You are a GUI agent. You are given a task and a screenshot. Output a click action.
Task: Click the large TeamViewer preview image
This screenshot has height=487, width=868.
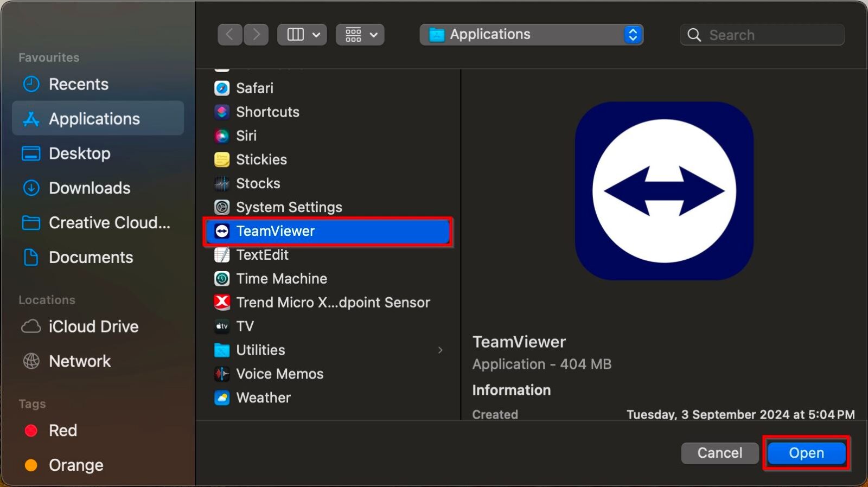663,191
